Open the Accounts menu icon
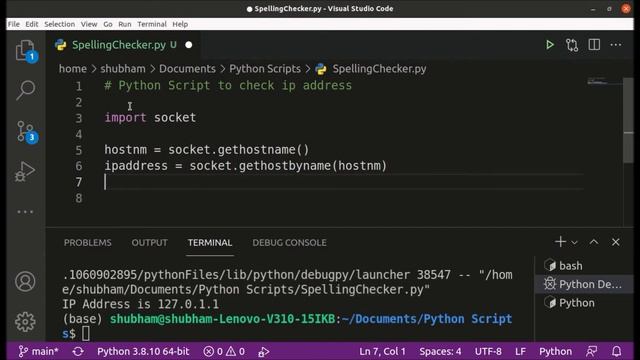This screenshot has height=360, width=640. click(x=25, y=282)
